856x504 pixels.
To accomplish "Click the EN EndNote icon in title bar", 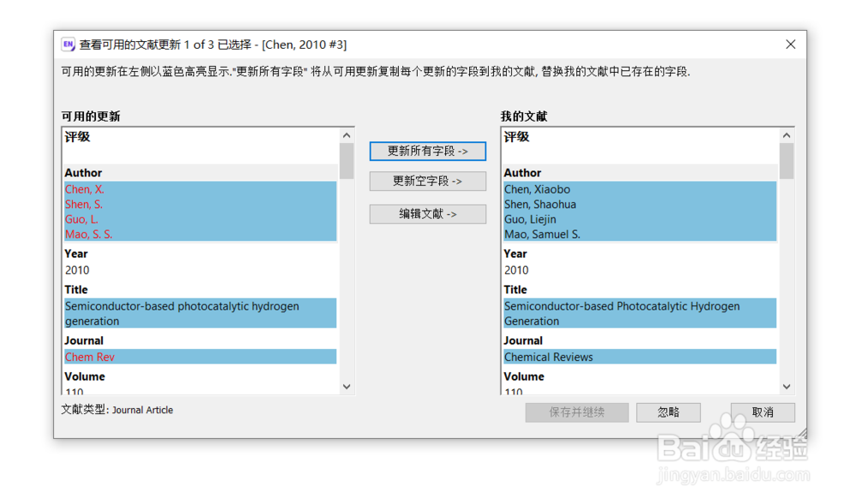I will point(67,44).
